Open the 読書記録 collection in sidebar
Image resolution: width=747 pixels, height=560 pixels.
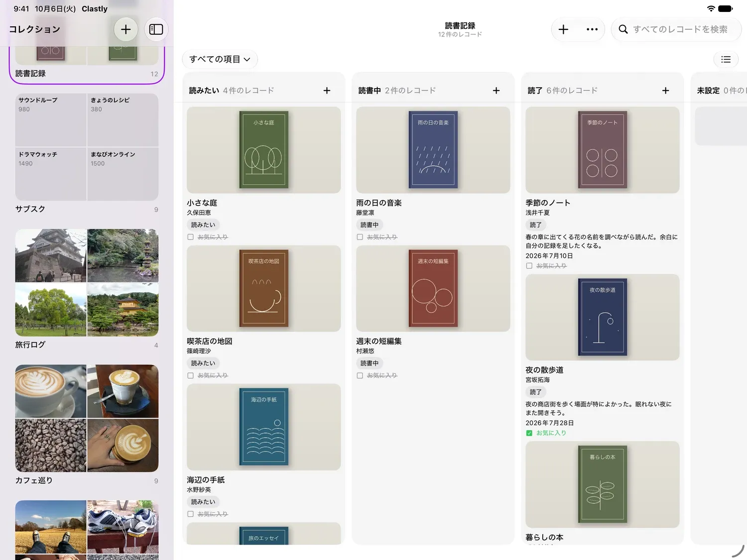87,65
